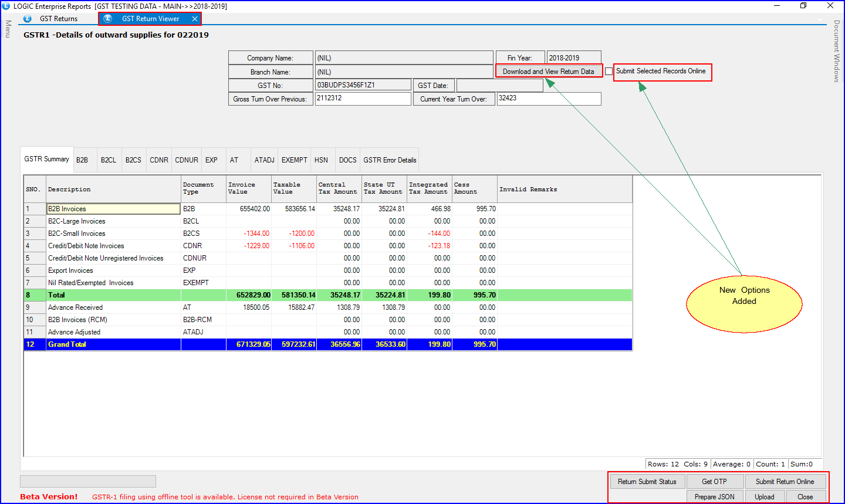Click the Invalid Remarks column header
845x504 pixels.
(x=565, y=189)
